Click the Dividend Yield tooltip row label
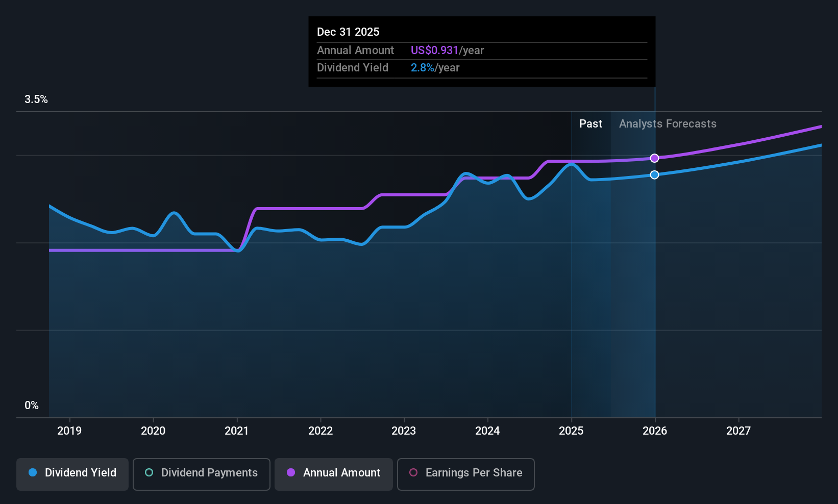838x504 pixels. pyautogui.click(x=353, y=67)
